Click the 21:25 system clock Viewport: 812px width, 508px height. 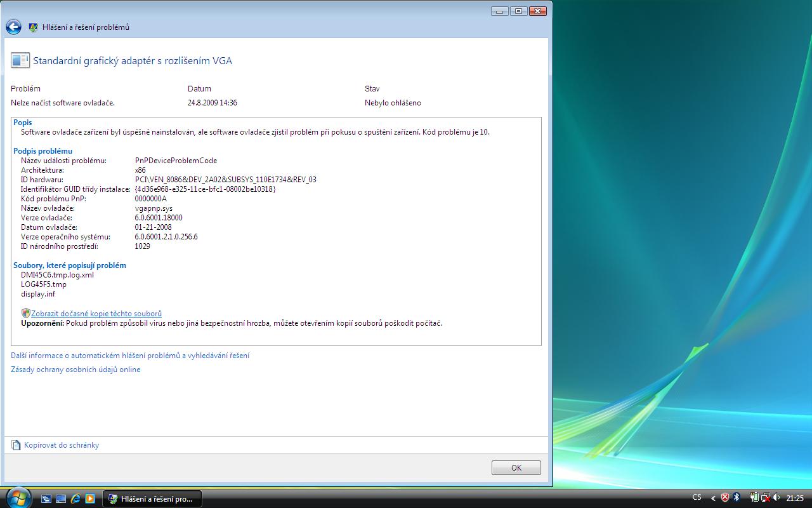795,498
